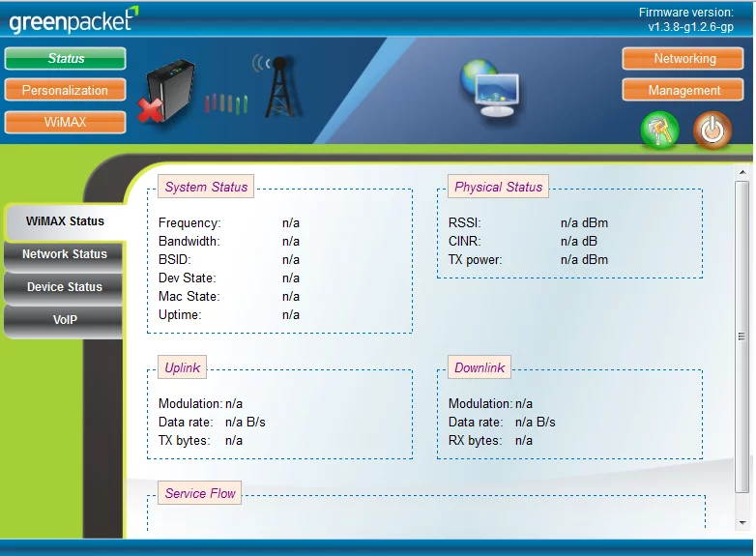The image size is (756, 556).
Task: Click the Physical Status heading
Action: click(498, 187)
